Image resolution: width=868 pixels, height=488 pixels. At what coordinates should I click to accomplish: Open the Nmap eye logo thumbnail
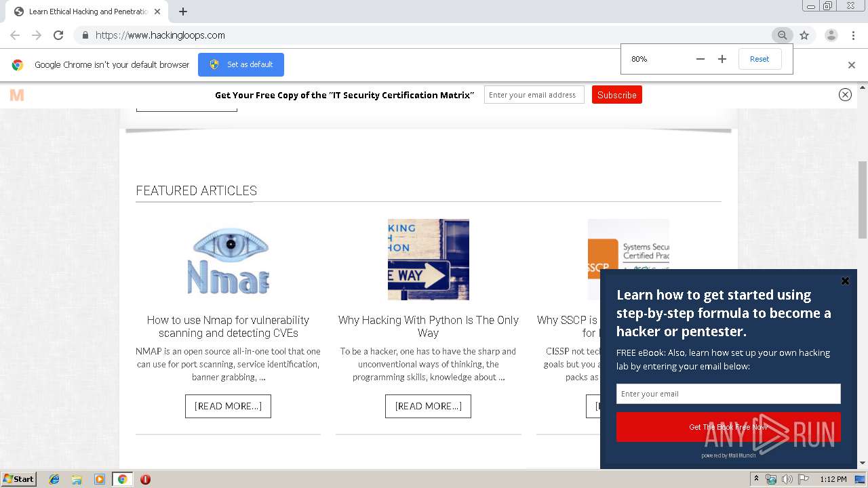(229, 260)
